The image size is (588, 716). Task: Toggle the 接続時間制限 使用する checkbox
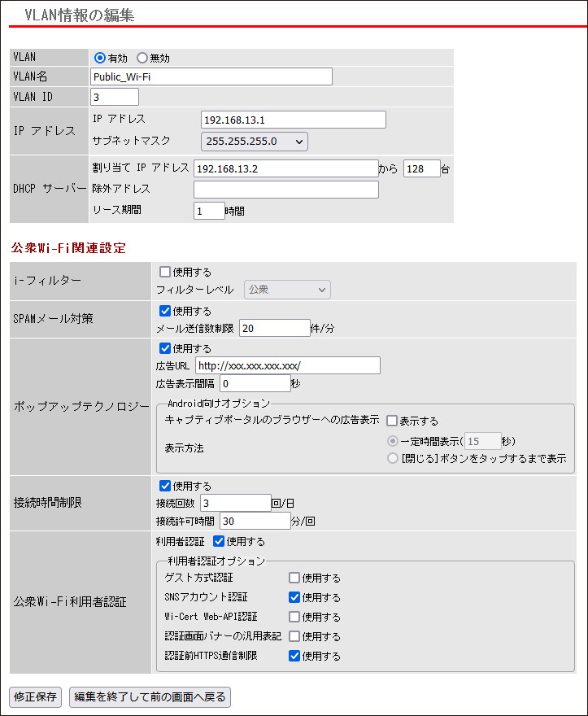tap(165, 486)
